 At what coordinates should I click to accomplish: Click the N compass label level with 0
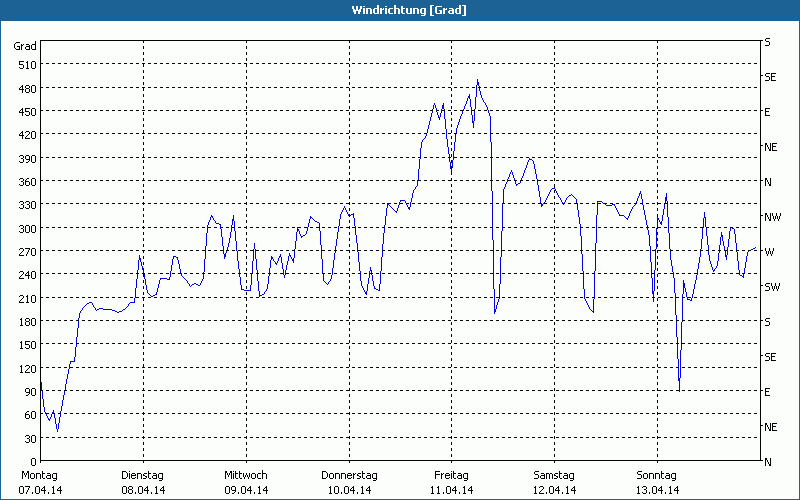coord(767,462)
